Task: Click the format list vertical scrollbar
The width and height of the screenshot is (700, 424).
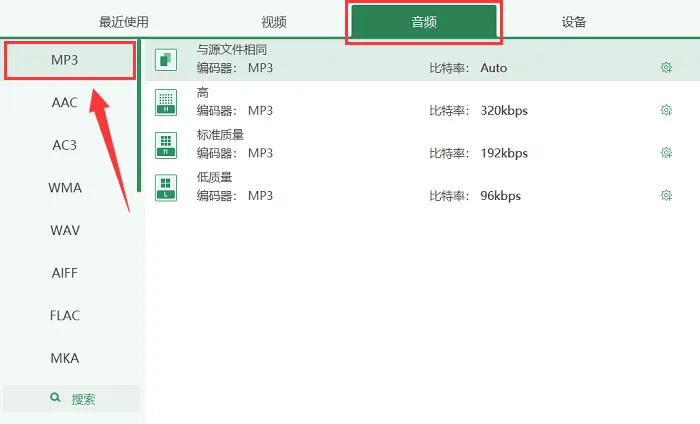Action: (x=139, y=116)
